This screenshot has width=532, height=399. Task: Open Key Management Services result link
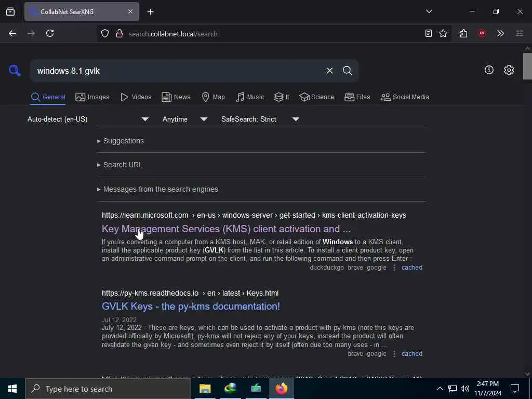(x=226, y=229)
